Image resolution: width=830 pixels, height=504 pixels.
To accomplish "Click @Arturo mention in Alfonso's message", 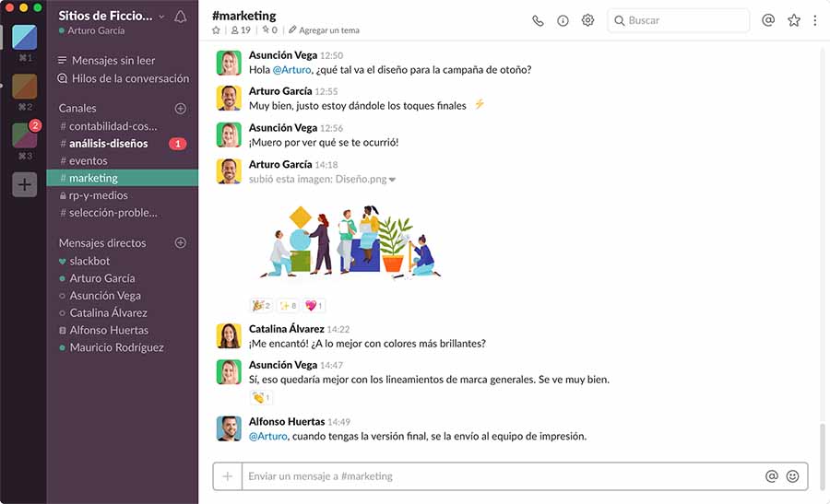I will tap(268, 437).
